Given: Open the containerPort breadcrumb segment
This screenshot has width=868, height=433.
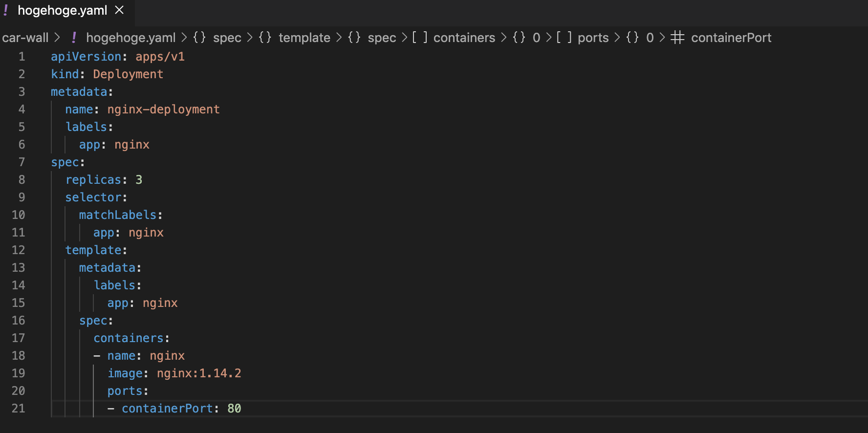Looking at the screenshot, I should click(731, 38).
